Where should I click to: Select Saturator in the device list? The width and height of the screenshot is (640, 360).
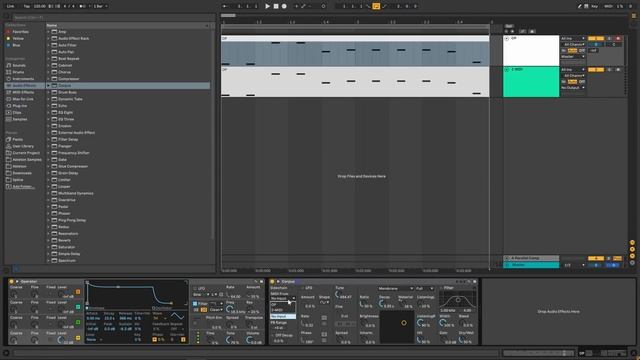click(x=67, y=247)
